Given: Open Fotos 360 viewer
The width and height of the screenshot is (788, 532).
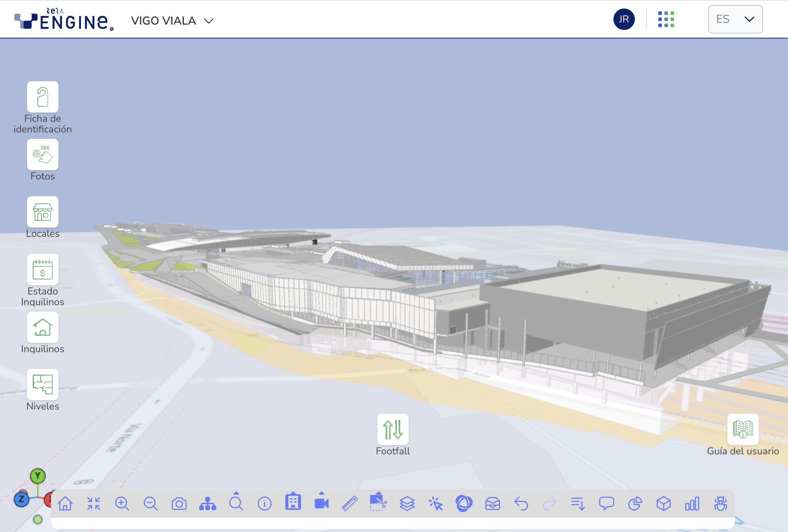Looking at the screenshot, I should (x=42, y=155).
